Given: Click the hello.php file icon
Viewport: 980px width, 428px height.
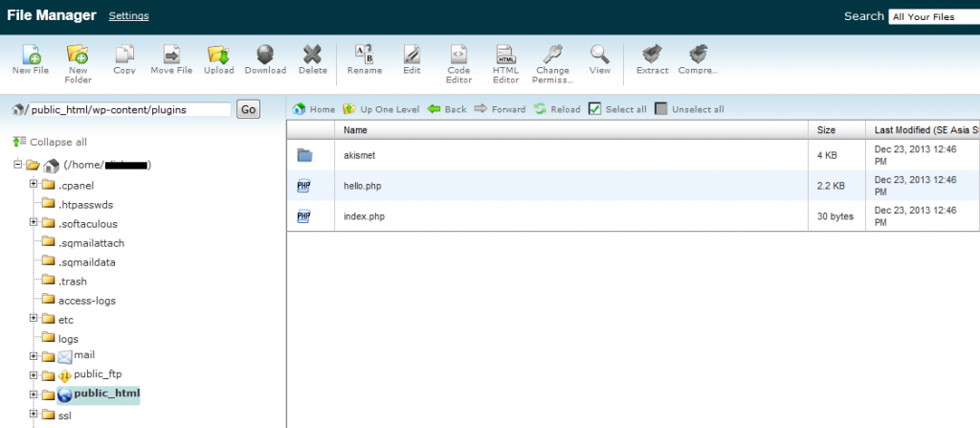Looking at the screenshot, I should 304,186.
